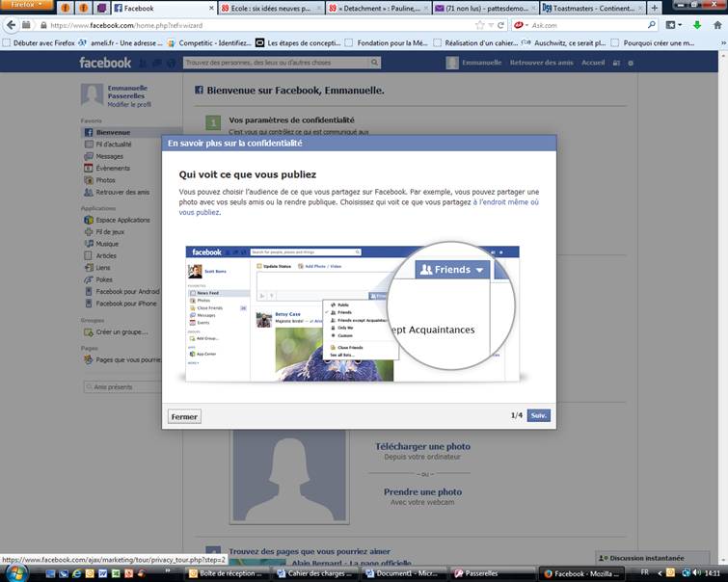Click the Firefox menu button
Screen dimensions: 728x582
(x=26, y=5)
